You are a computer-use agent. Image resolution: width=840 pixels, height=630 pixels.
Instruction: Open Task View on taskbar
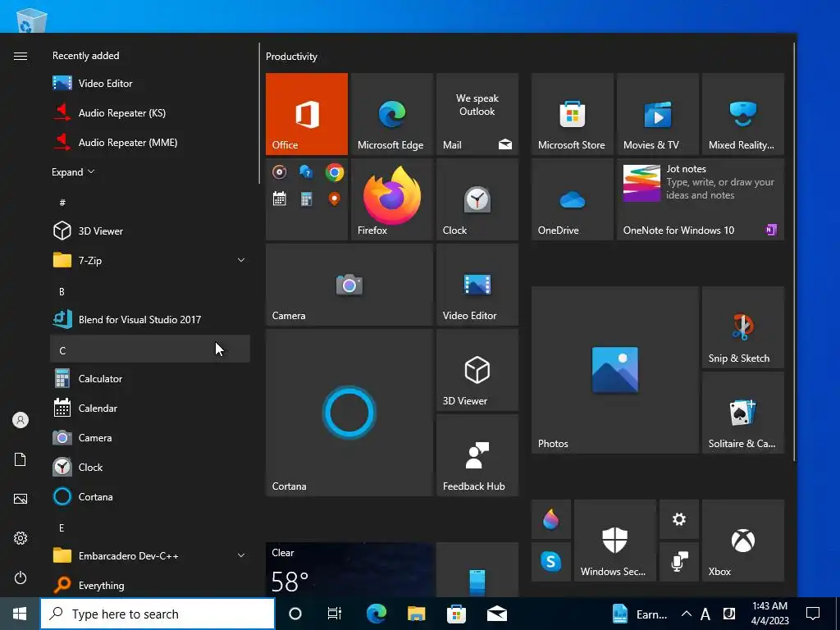click(x=335, y=614)
